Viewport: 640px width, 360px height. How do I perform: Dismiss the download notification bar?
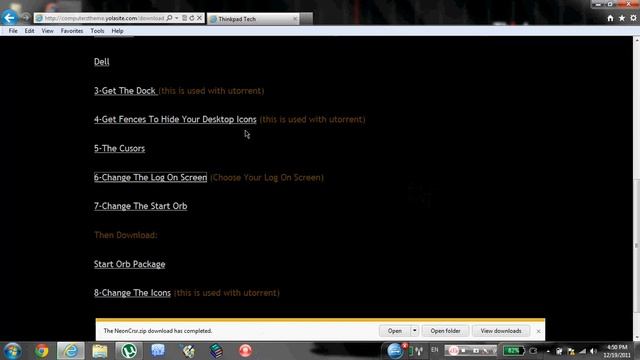pos(538,331)
